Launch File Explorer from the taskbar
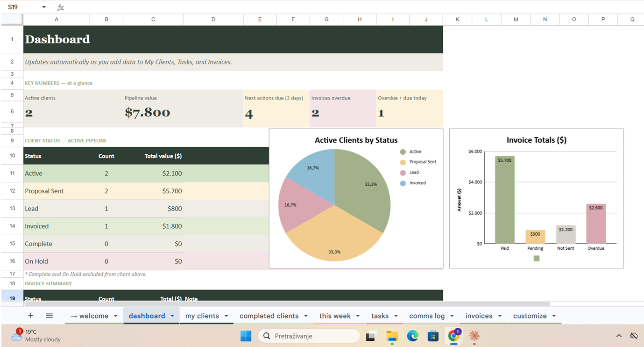Image resolution: width=644 pixels, height=347 pixels. click(392, 336)
